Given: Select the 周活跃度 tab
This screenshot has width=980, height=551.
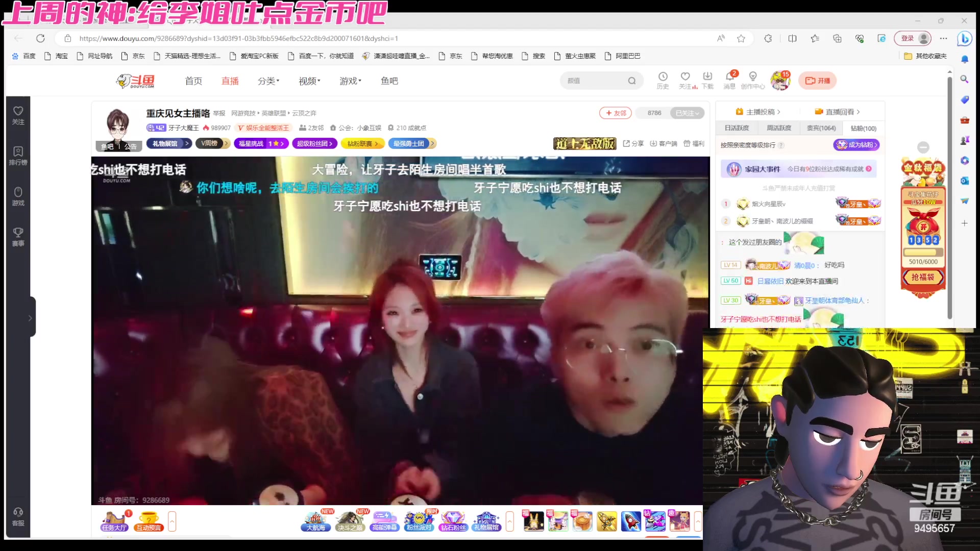Looking at the screenshot, I should (x=779, y=128).
